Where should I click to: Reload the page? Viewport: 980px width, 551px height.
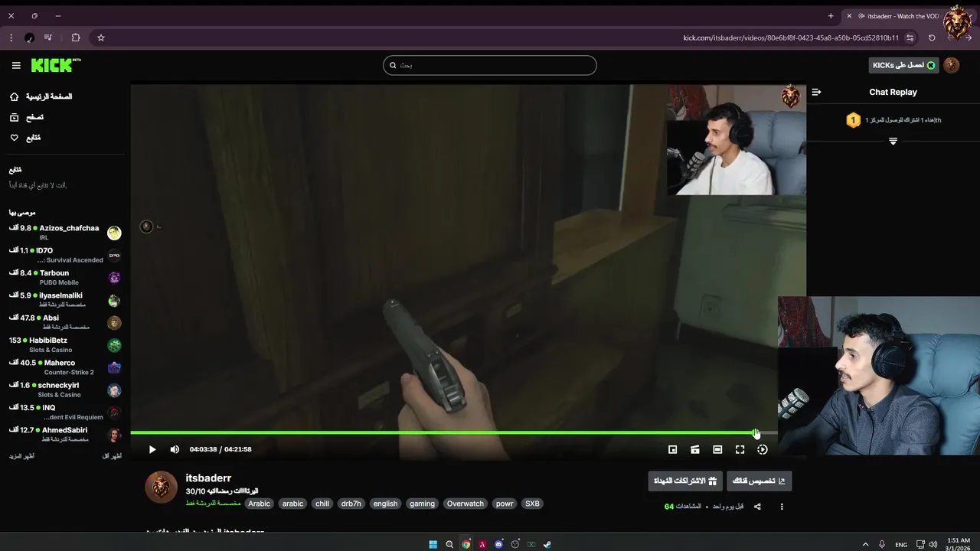coord(932,37)
